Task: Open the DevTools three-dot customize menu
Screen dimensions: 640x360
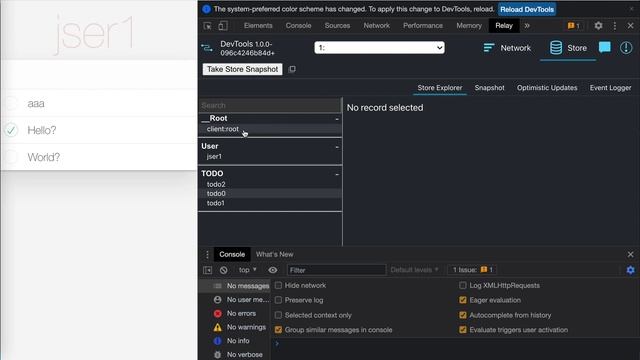Action: click(x=615, y=26)
